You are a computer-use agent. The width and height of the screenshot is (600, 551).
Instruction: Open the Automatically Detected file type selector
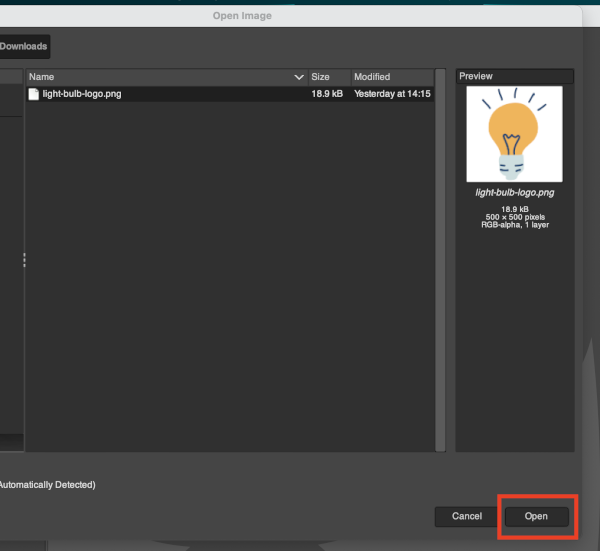click(x=47, y=485)
